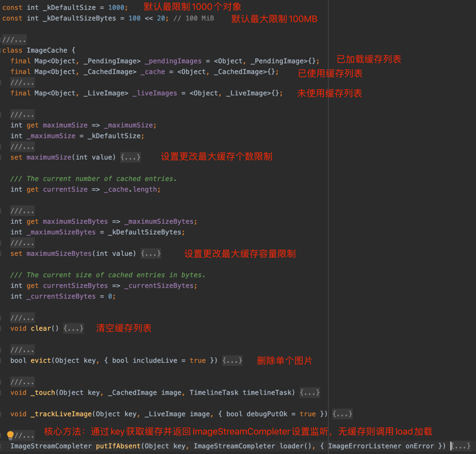Image resolution: width=476 pixels, height=454 pixels.
Task: Expand the maximumSize setter's collapsed body
Action: coord(131,156)
